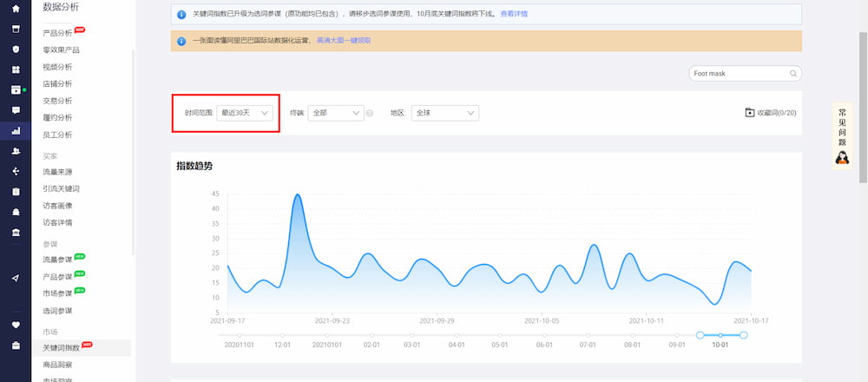Click the info icon in the blue notice
This screenshot has height=382, width=868.
pyautogui.click(x=181, y=15)
